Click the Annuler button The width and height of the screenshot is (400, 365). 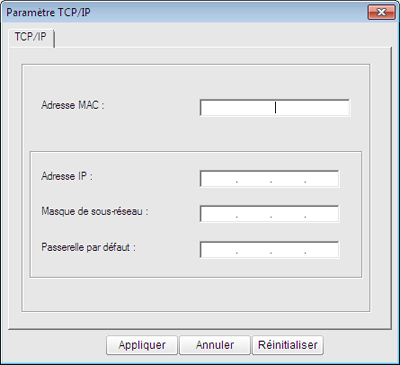(215, 345)
